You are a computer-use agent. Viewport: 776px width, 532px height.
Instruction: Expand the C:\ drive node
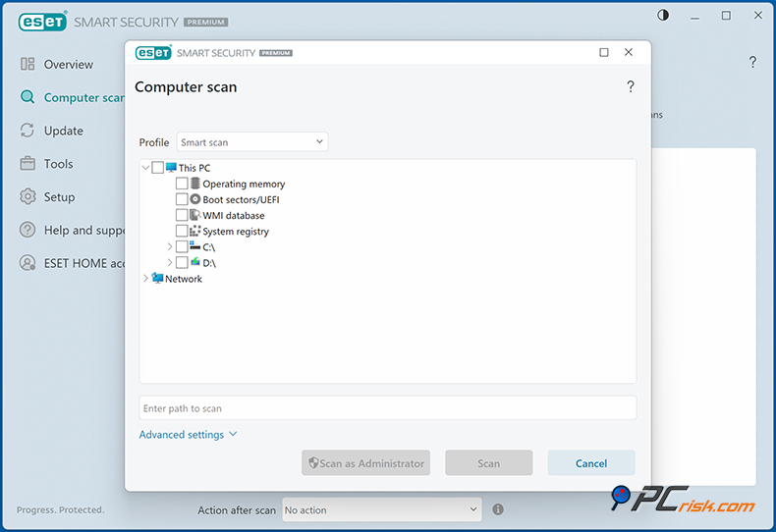point(170,246)
